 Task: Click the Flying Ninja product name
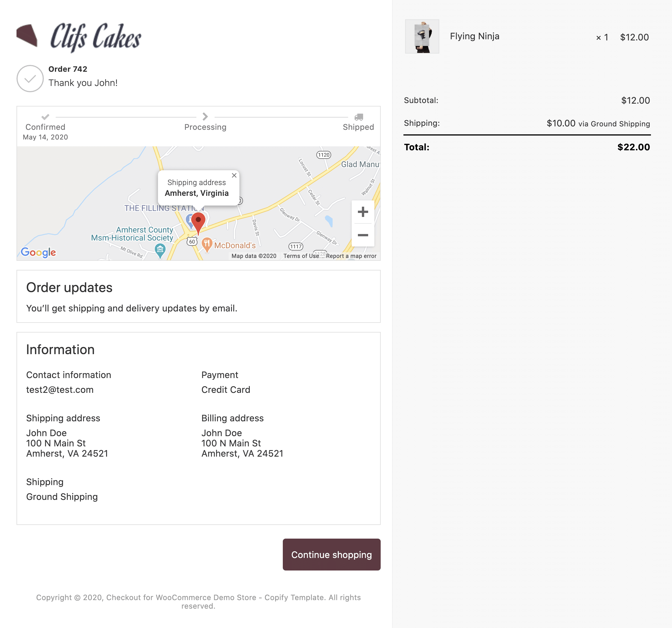tap(474, 36)
